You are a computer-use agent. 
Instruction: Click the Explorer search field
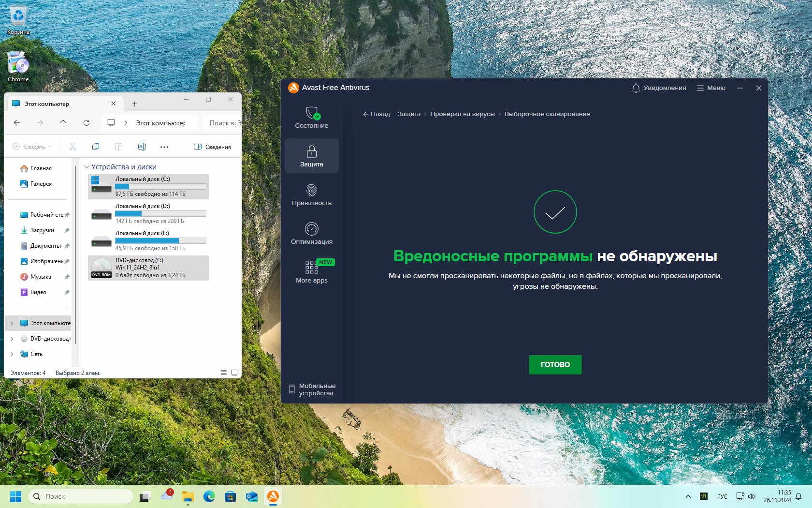tap(222, 123)
